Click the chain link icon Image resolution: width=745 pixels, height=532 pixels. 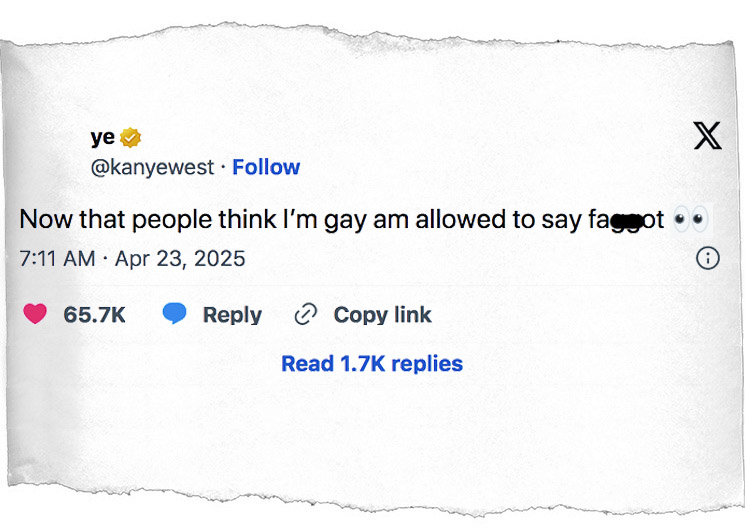[x=305, y=315]
